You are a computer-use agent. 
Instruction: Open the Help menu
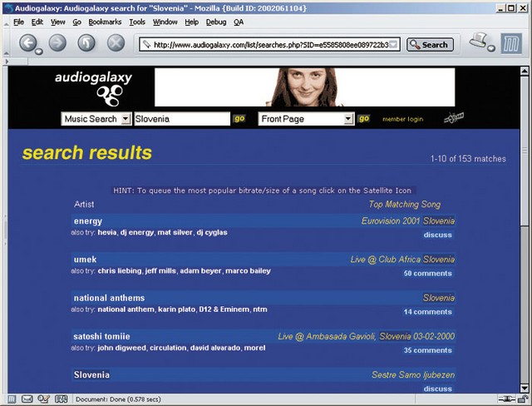pos(191,22)
